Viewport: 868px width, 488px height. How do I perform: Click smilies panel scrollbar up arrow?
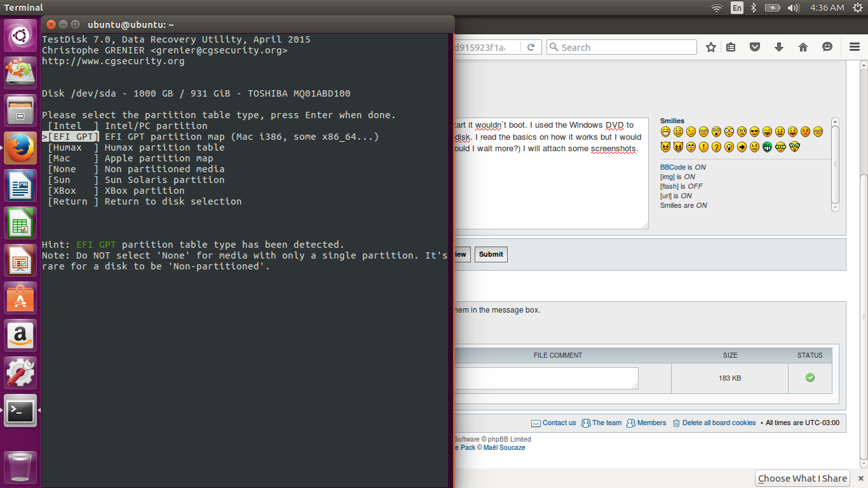coord(835,121)
